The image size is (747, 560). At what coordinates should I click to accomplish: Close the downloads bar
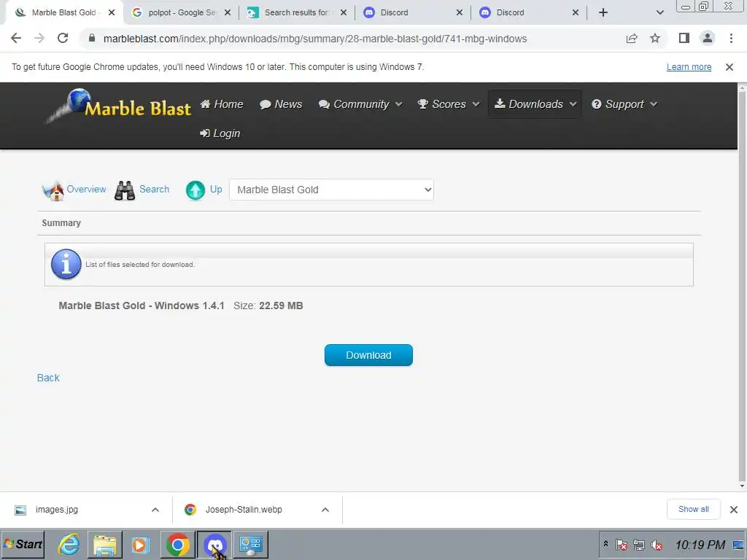734,510
